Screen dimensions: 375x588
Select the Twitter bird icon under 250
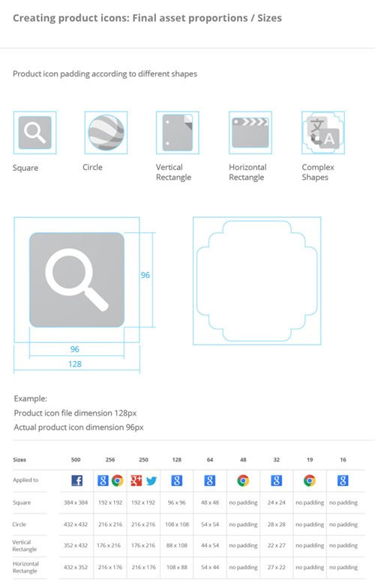coord(151,481)
